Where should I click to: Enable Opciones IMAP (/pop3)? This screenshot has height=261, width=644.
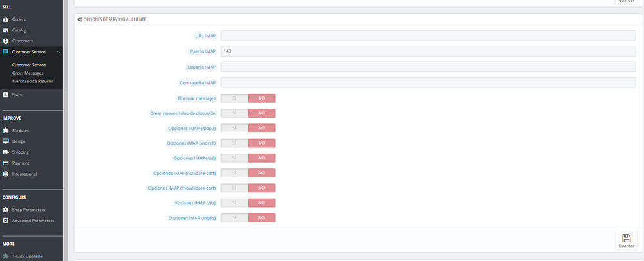[234, 128]
